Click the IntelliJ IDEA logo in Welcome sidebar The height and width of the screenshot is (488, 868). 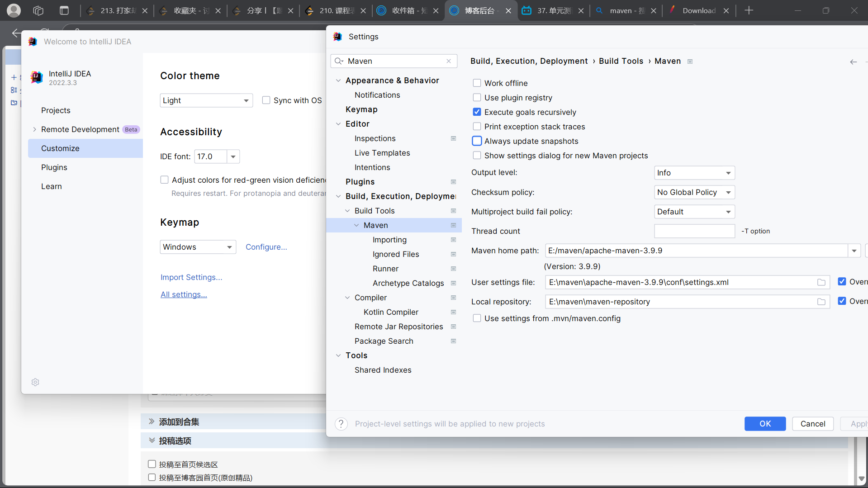(37, 77)
